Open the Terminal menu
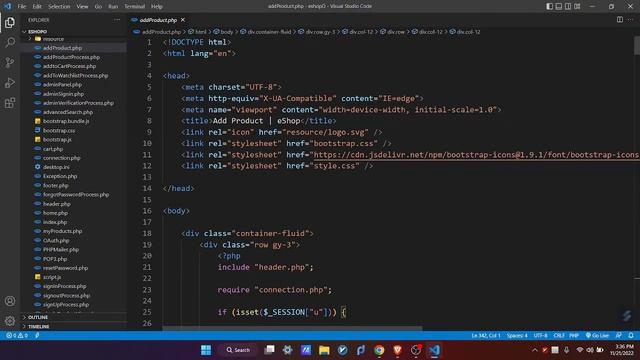Image resolution: width=640 pixels, height=360 pixels. coord(135,7)
